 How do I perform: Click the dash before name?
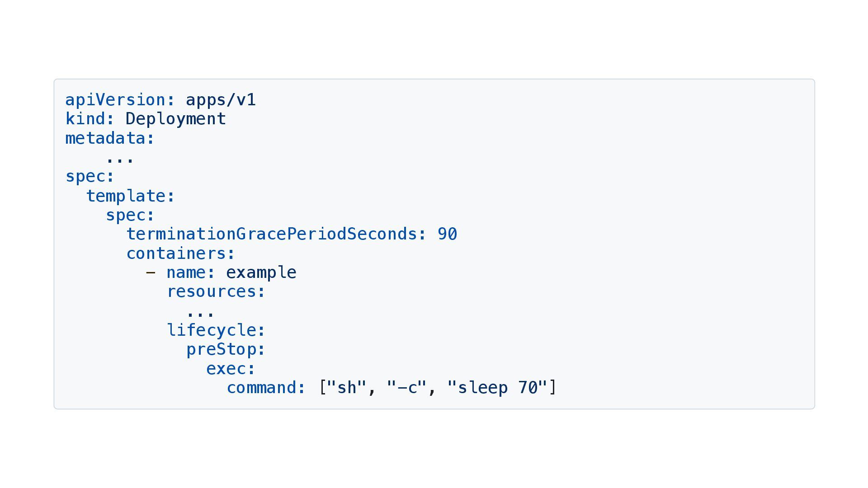click(x=151, y=272)
